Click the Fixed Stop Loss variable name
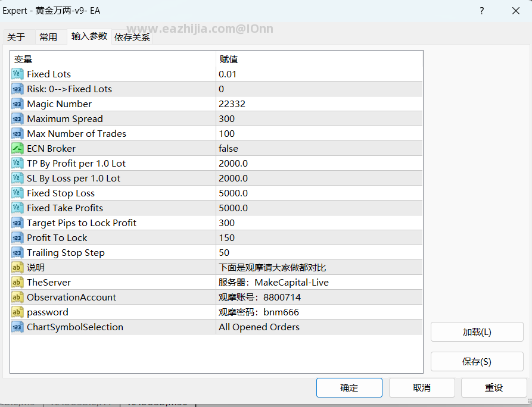Viewport: 532px width, 407px height. (x=61, y=193)
